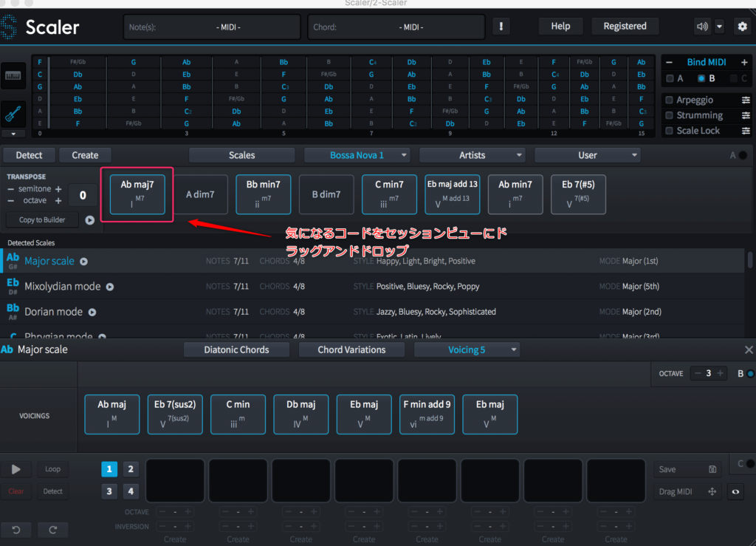Screen dimensions: 756x546
Task: Switch to the Diatonic Chords tab
Action: click(x=236, y=349)
